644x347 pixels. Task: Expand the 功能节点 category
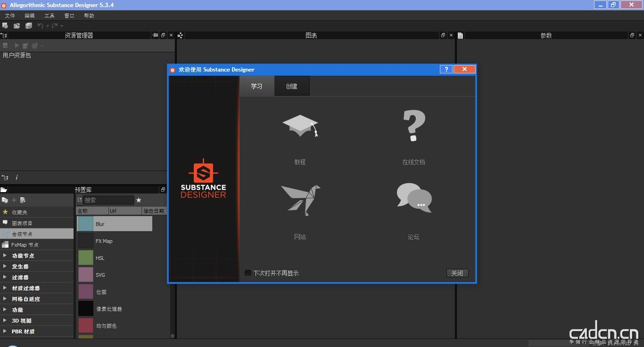pos(5,256)
